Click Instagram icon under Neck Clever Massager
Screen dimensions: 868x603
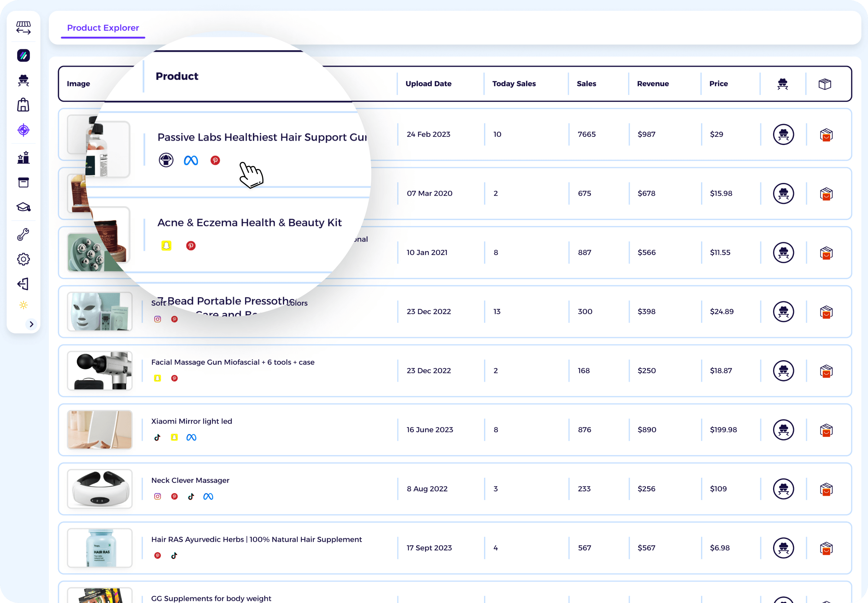click(157, 497)
